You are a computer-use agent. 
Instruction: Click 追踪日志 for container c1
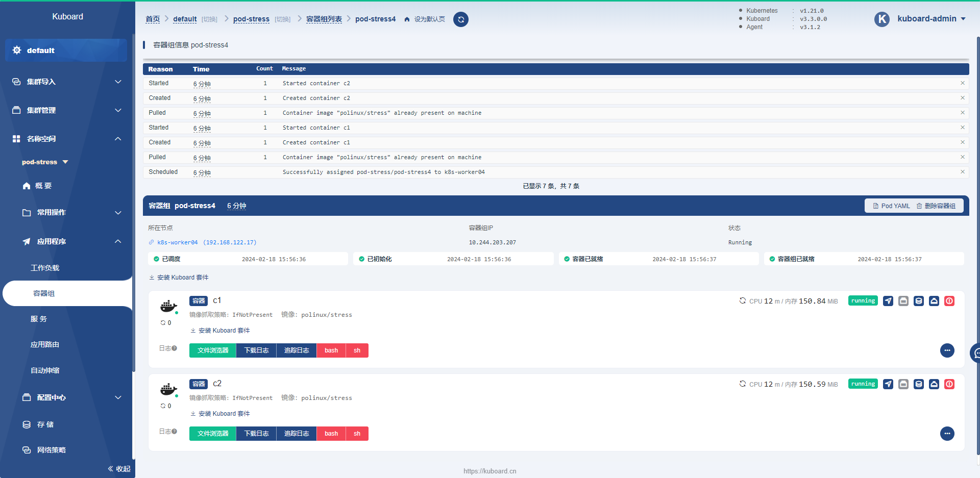(x=297, y=350)
